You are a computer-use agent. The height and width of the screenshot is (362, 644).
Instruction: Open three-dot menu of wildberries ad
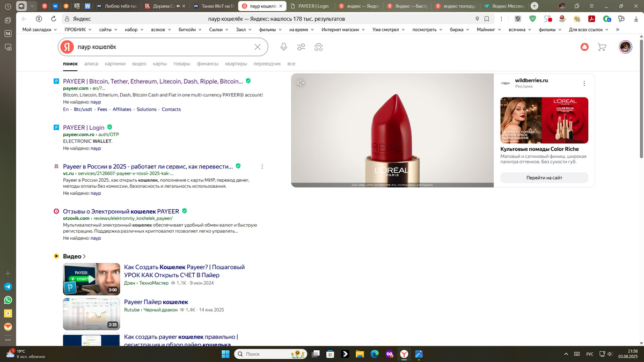(x=584, y=84)
